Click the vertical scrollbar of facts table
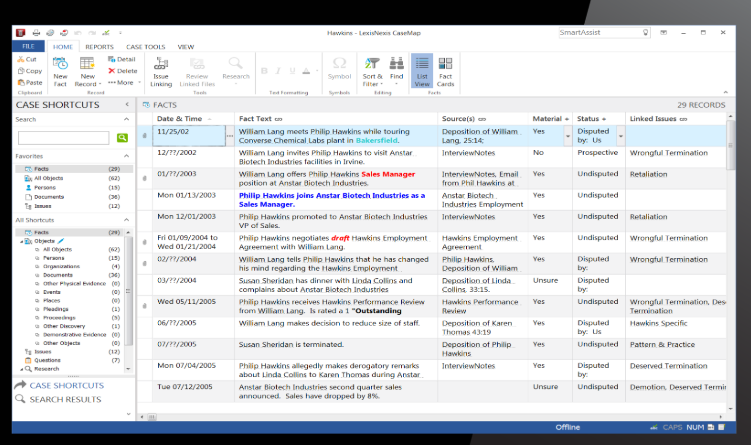 (x=730, y=146)
